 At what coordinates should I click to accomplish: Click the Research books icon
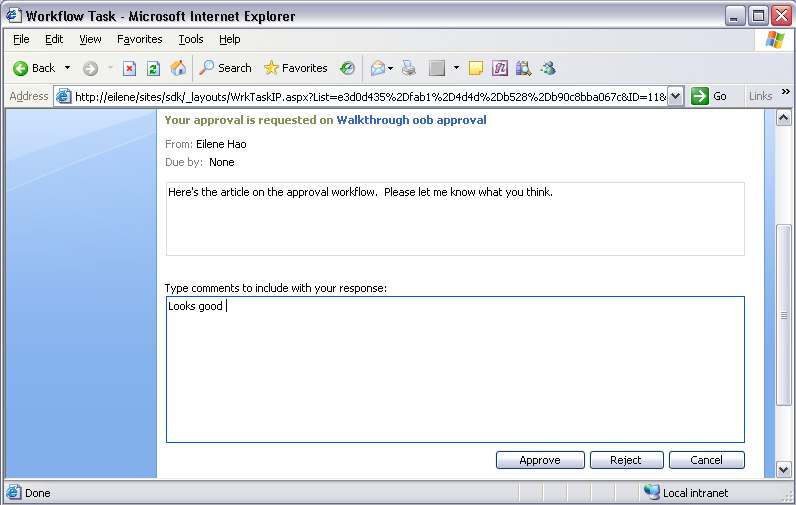pyautogui.click(x=523, y=68)
